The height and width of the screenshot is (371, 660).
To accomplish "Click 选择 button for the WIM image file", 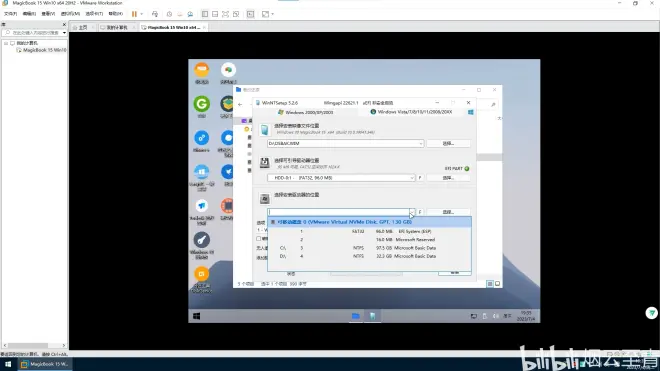I will coord(448,144).
